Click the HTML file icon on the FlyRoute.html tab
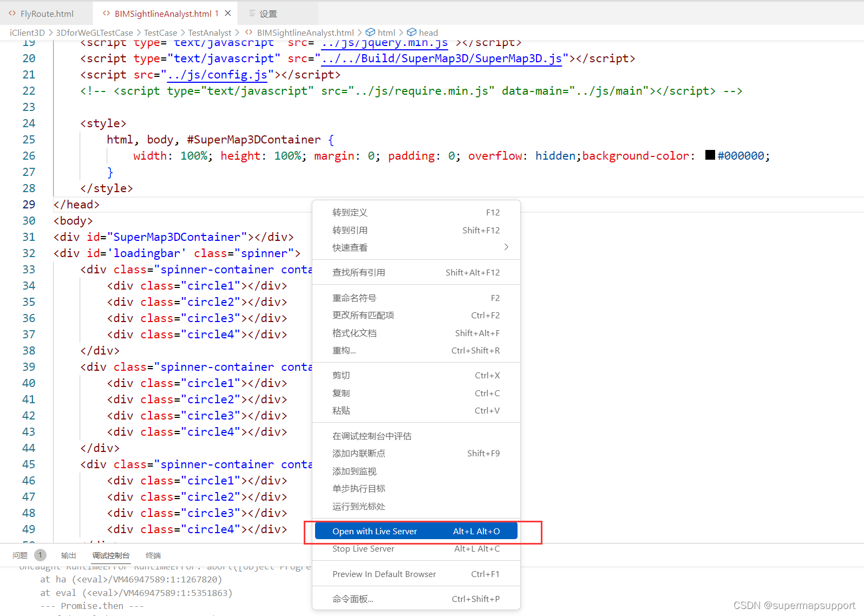Viewport: 864px width, 616px height. 12,14
